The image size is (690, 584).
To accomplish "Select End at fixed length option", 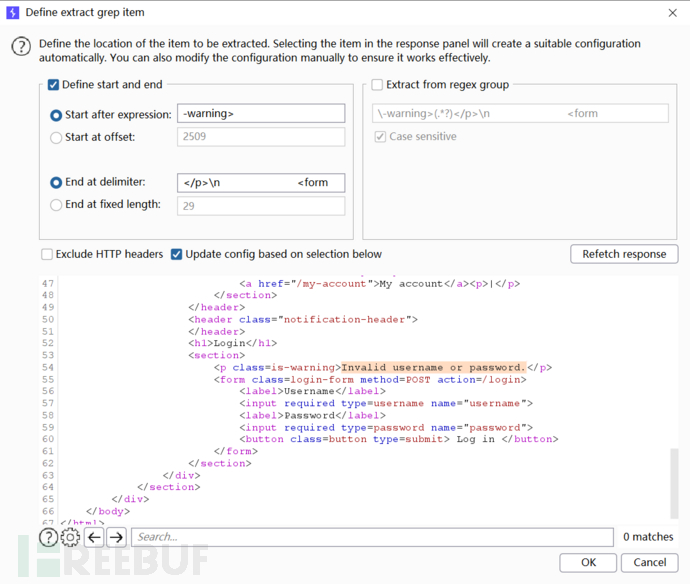I will coord(56,205).
